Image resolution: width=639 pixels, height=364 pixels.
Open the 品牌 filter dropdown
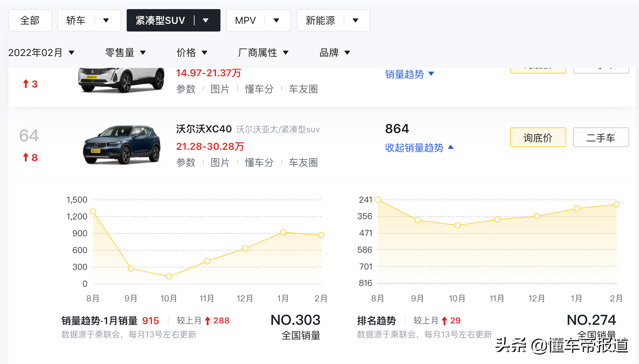(x=335, y=52)
